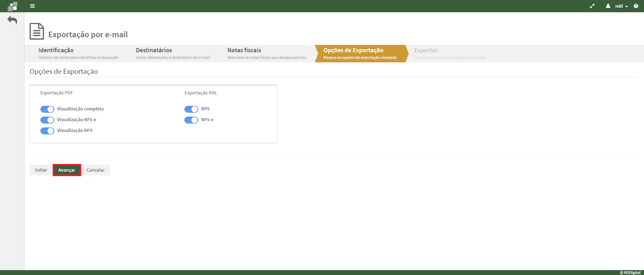Screen dimensions: 644x275
Task: Click the document icon beside page title
Action: point(37,31)
